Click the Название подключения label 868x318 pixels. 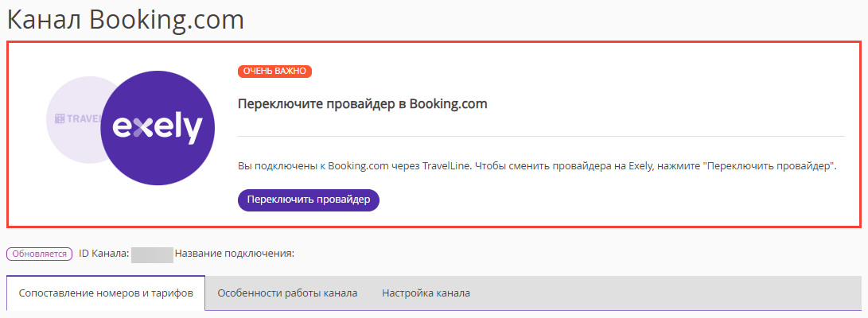click(234, 254)
